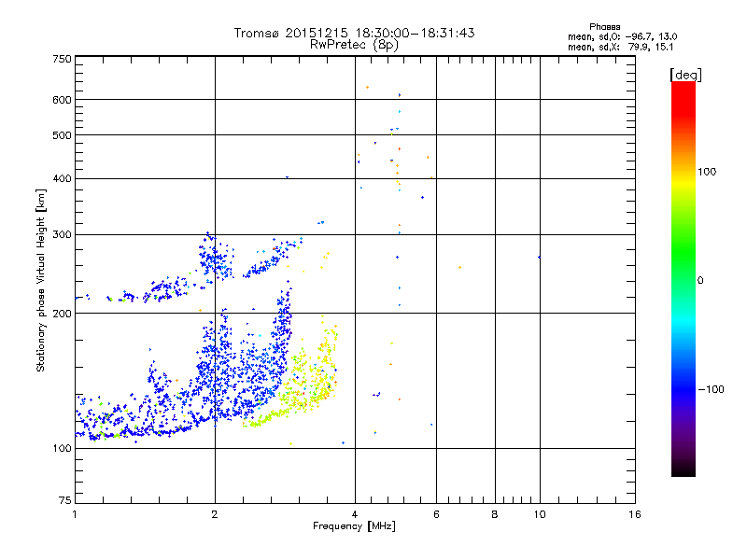Click the x-axis tick label '4' MHz
This screenshot has height=560, width=747.
(x=355, y=514)
